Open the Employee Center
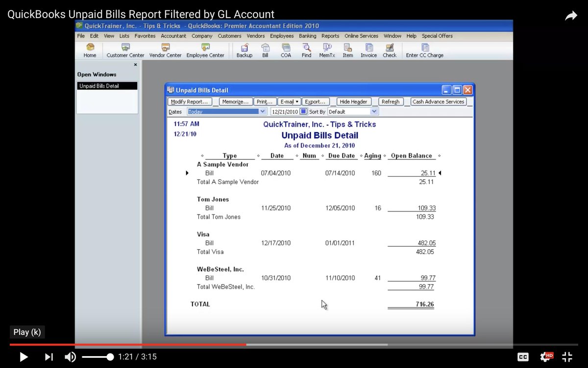 (x=205, y=51)
